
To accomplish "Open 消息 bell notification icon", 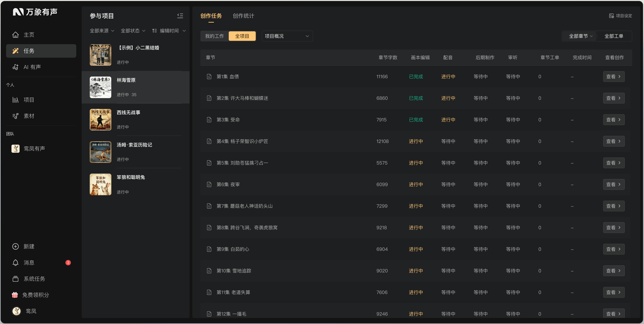I will 16,262.
